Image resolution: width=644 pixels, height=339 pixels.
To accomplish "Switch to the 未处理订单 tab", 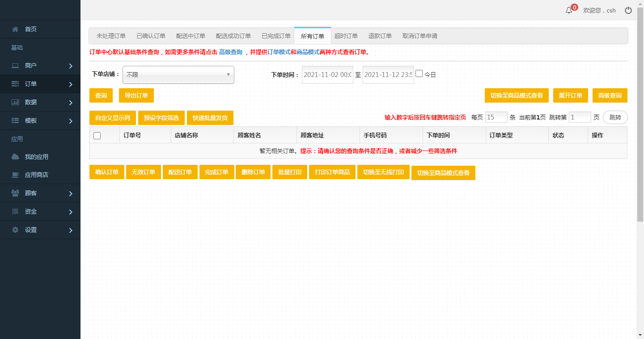I will pyautogui.click(x=111, y=36).
